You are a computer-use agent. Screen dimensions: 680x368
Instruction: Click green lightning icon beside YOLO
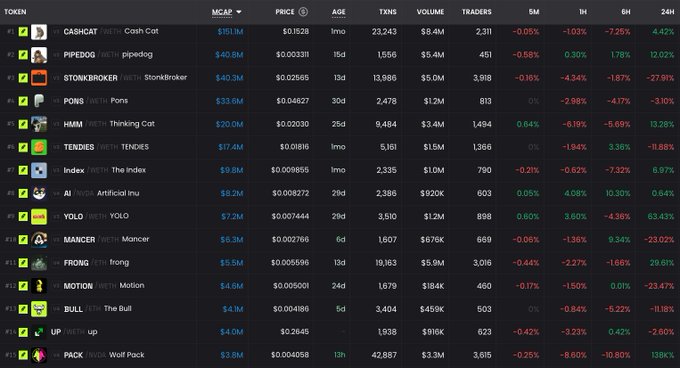coord(23,216)
